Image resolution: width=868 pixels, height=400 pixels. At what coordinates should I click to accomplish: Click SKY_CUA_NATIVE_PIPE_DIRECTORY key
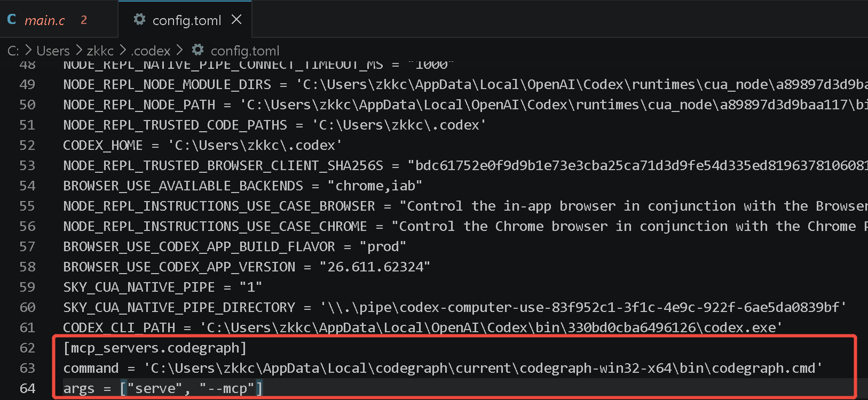click(179, 307)
